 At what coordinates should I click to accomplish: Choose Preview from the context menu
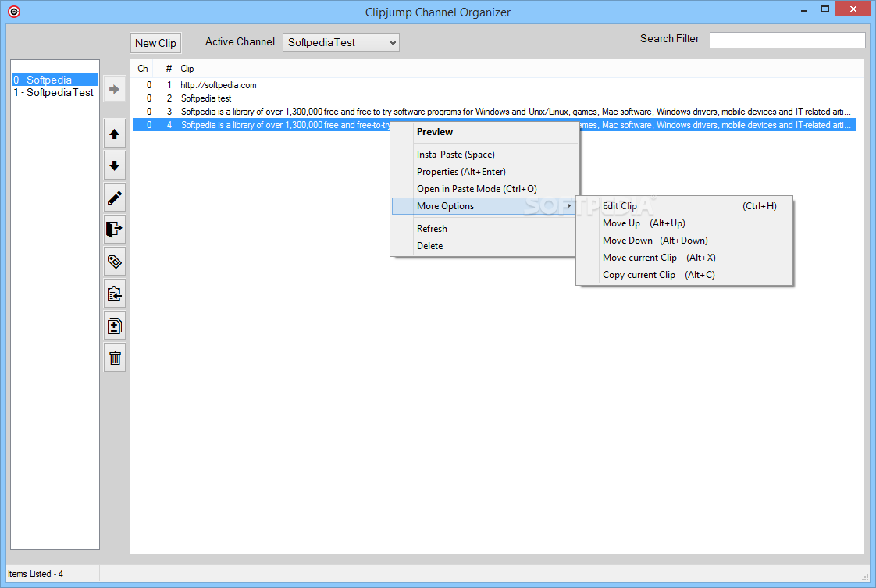click(484, 132)
